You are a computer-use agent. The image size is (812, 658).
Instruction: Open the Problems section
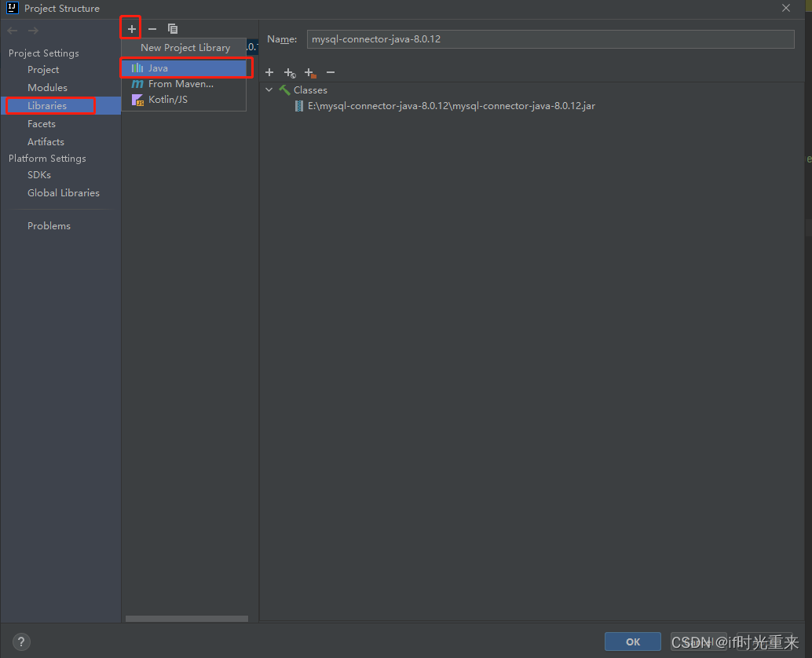pos(49,225)
